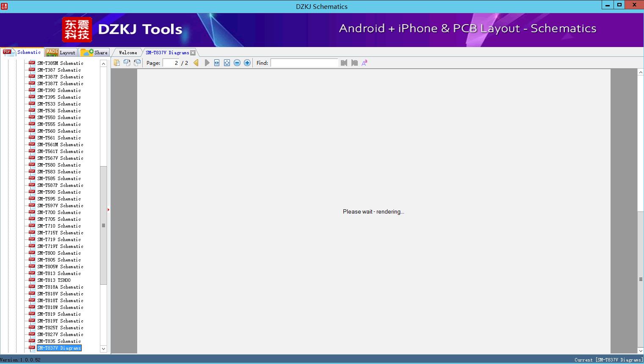644x364 pixels.
Task: Open SM-T819Y Schematic
Action: [60, 321]
